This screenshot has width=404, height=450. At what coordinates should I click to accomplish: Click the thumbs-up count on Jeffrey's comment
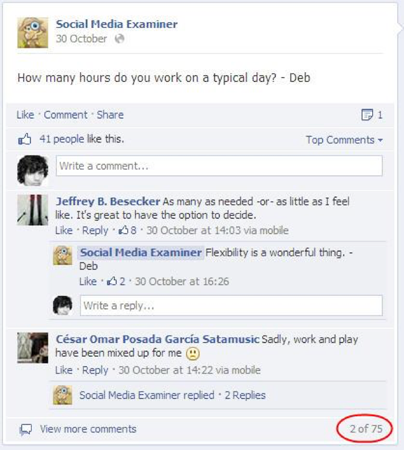point(128,230)
